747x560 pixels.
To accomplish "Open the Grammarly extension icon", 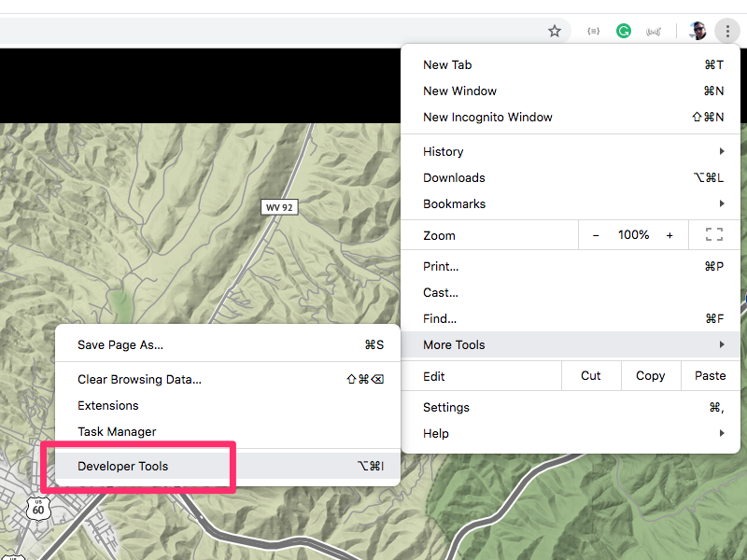I will click(624, 31).
